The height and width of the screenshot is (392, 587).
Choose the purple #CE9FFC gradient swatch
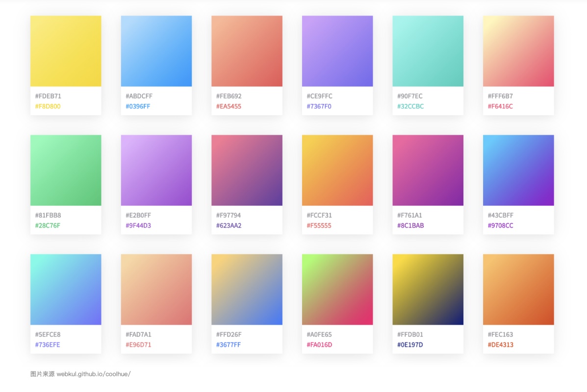[x=337, y=51]
